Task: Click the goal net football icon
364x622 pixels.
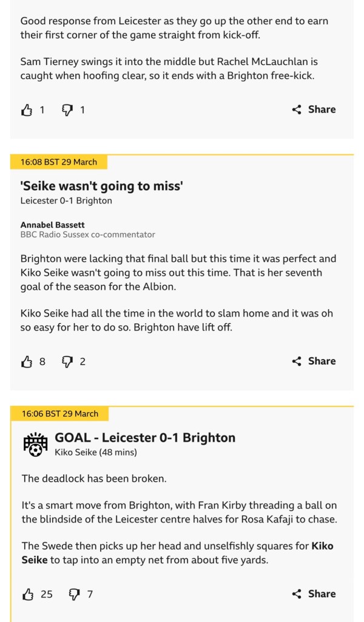Action: pyautogui.click(x=35, y=445)
